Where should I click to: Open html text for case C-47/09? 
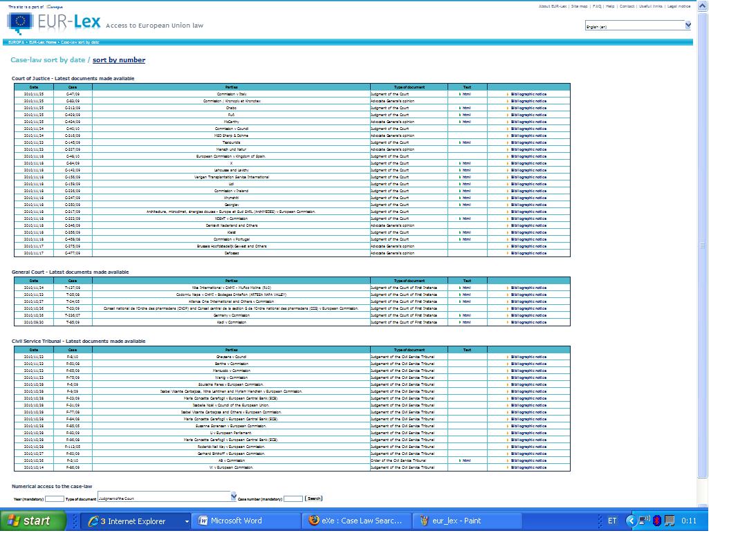[466, 94]
